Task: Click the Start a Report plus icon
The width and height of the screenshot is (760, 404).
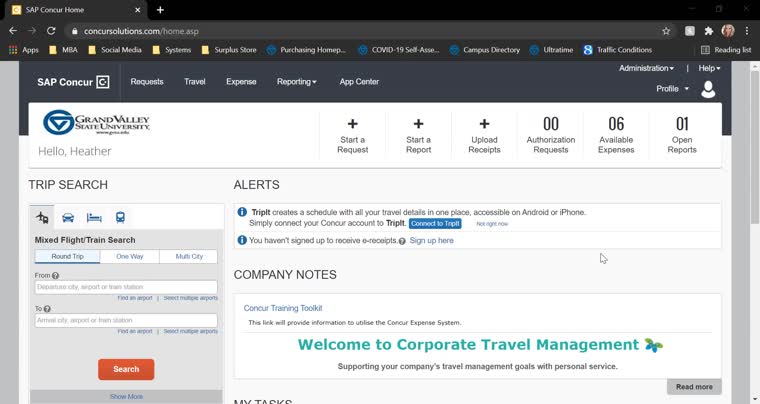Action: click(x=418, y=124)
